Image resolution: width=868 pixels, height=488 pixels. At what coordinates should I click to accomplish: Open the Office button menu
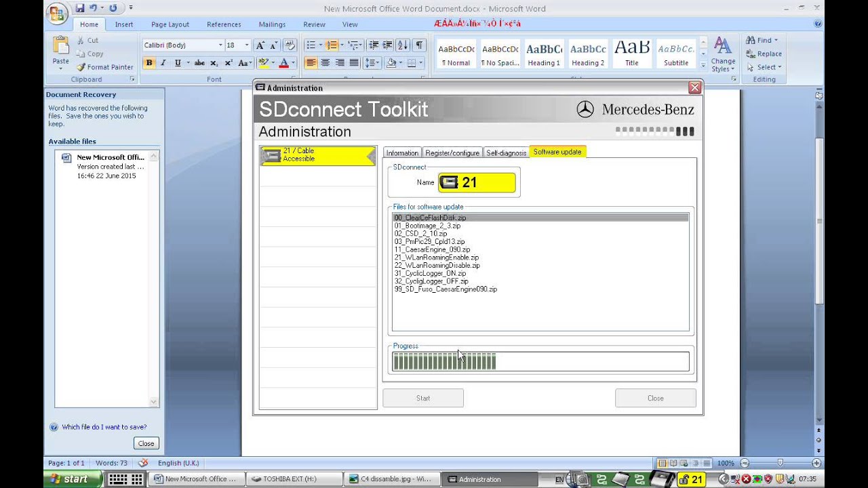[58, 13]
